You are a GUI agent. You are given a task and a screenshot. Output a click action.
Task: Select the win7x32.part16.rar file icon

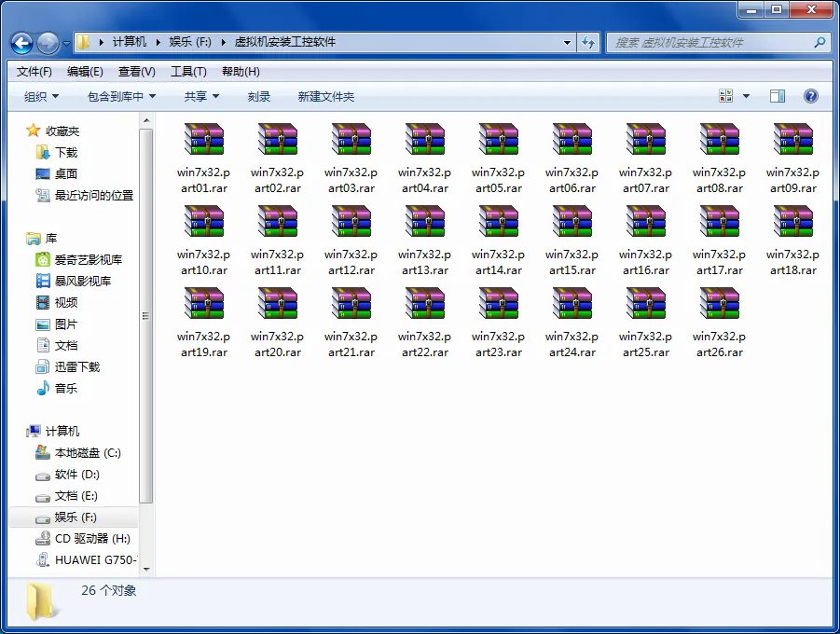coord(645,221)
